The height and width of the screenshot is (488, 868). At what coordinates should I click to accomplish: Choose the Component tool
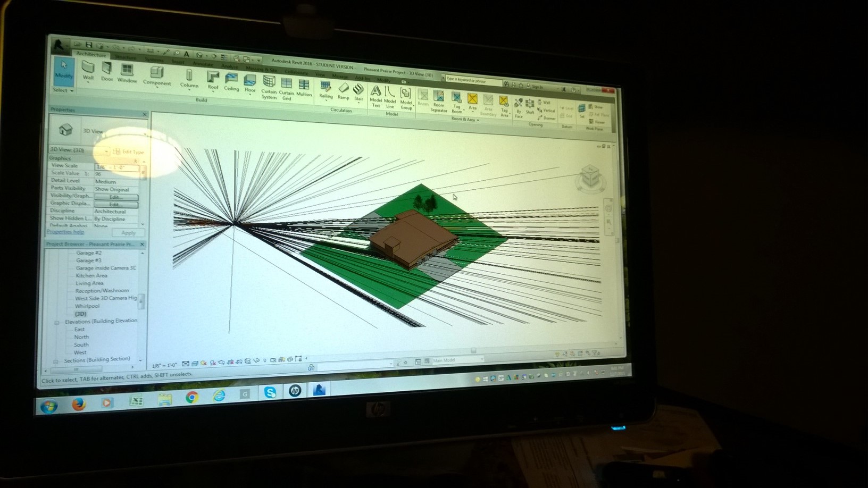(157, 75)
